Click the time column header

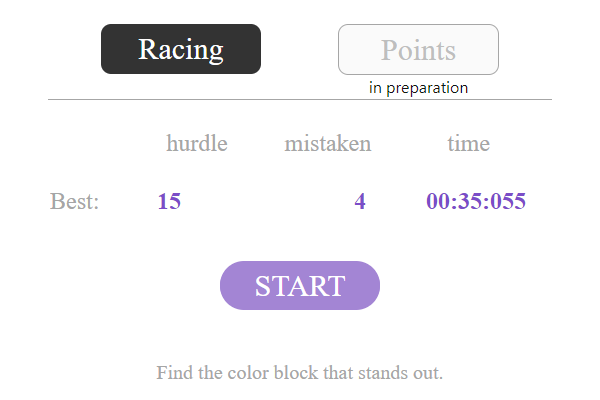tap(468, 143)
